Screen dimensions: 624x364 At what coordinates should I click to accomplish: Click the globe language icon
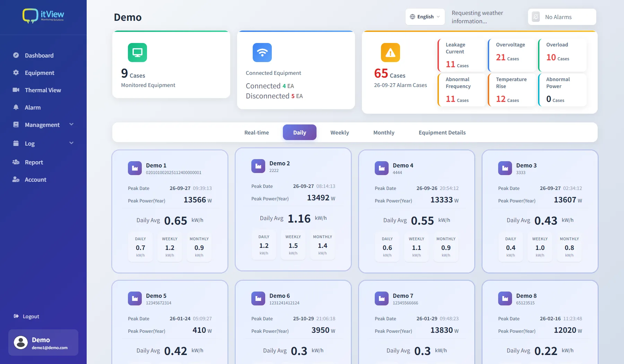click(413, 17)
